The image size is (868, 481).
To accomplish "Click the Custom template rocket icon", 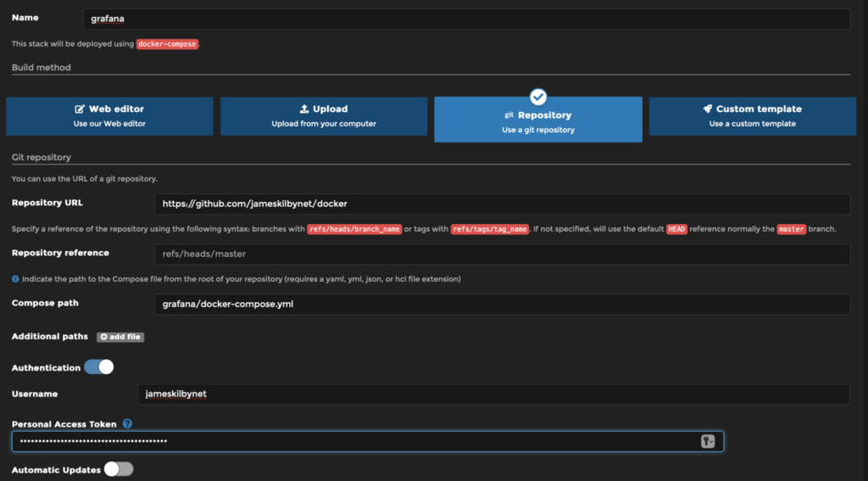I will 707,109.
